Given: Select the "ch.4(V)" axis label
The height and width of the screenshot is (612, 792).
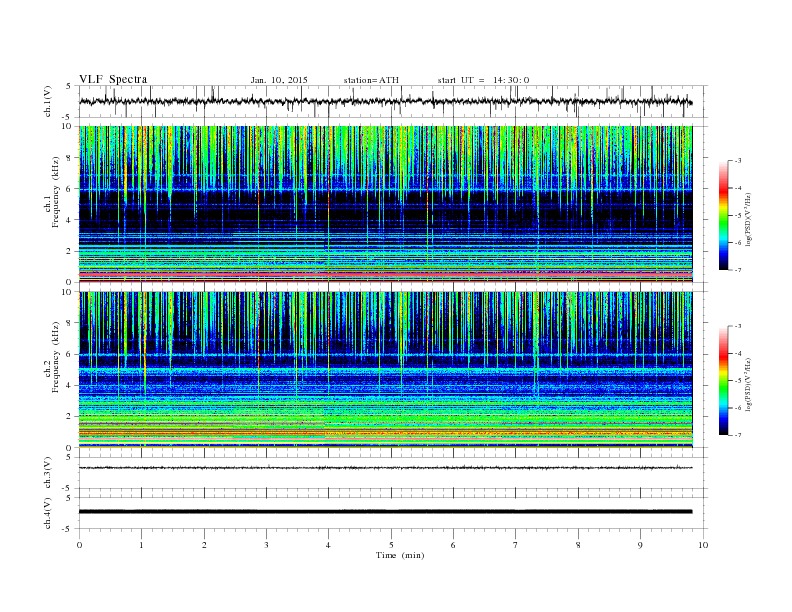Looking at the screenshot, I should point(47,513).
